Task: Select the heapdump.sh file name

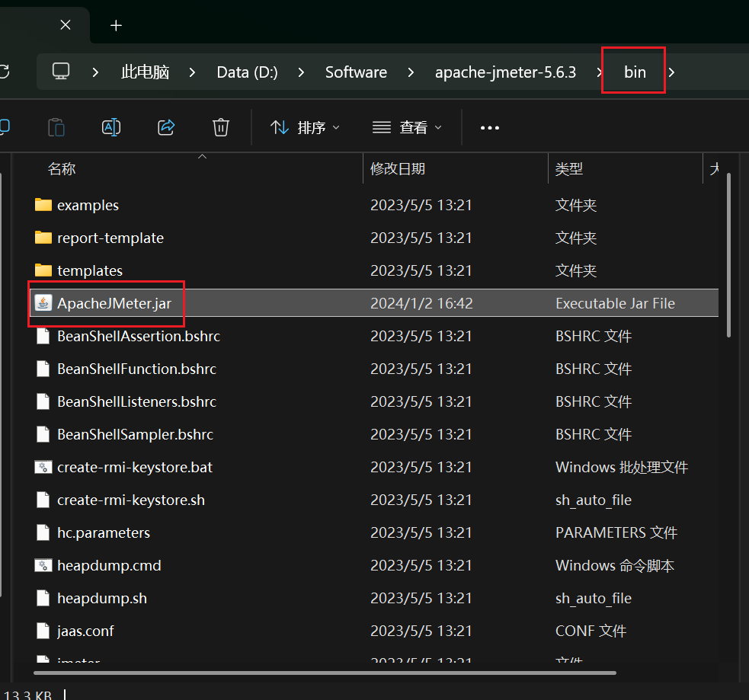Action: (102, 598)
